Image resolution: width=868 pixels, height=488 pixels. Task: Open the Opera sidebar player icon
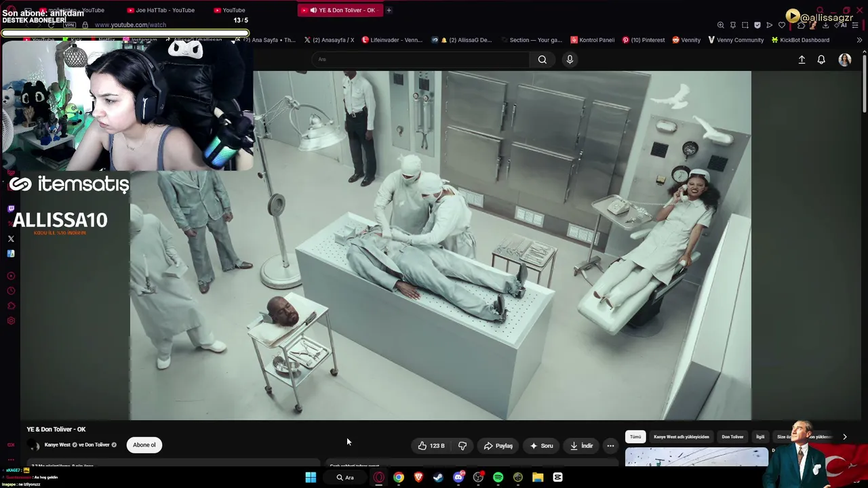11,276
